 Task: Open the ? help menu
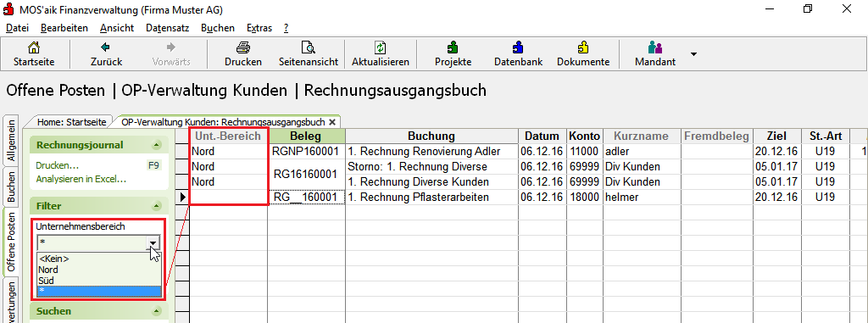[286, 28]
